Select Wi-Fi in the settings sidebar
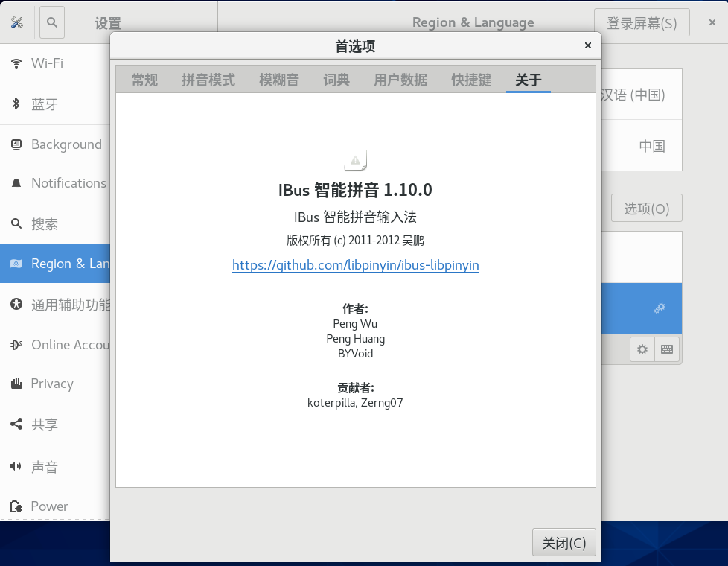The width and height of the screenshot is (728, 566). point(55,63)
